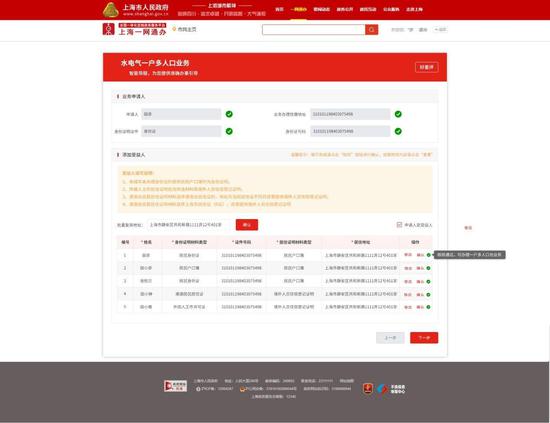Open the 要闻动态 nav item
This screenshot has width=550, height=423.
coord(322,9)
